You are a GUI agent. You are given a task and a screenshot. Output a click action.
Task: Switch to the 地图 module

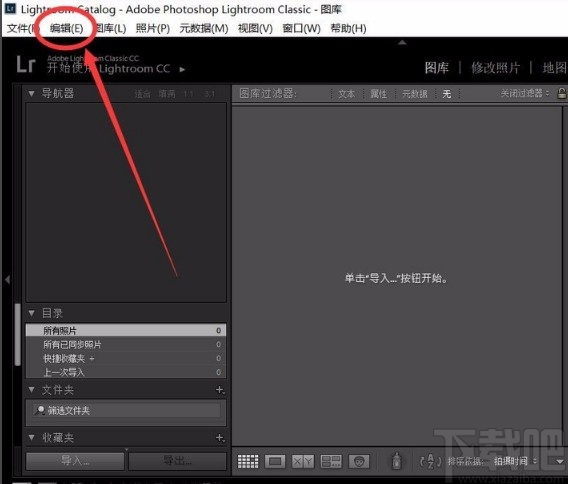[555, 68]
